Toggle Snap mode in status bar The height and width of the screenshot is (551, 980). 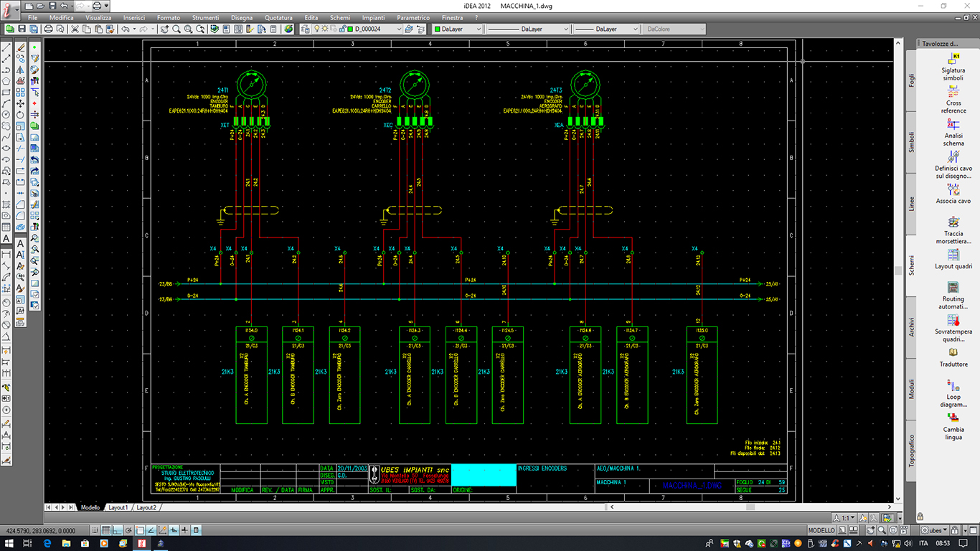click(x=94, y=530)
